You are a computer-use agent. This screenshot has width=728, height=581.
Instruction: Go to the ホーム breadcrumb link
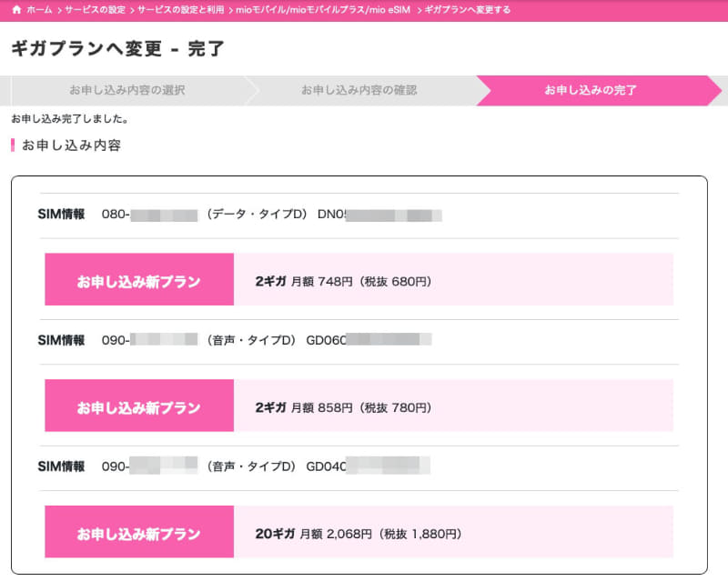[39, 10]
